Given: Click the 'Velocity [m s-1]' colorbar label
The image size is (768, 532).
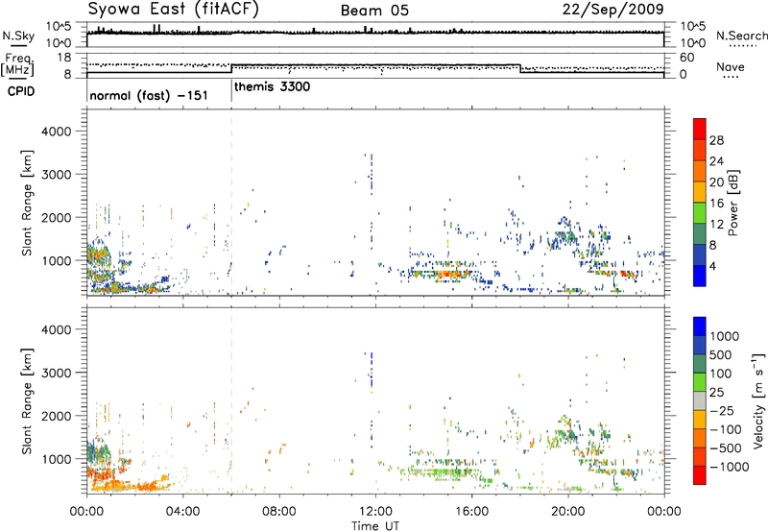Looking at the screenshot, I should click(758, 400).
